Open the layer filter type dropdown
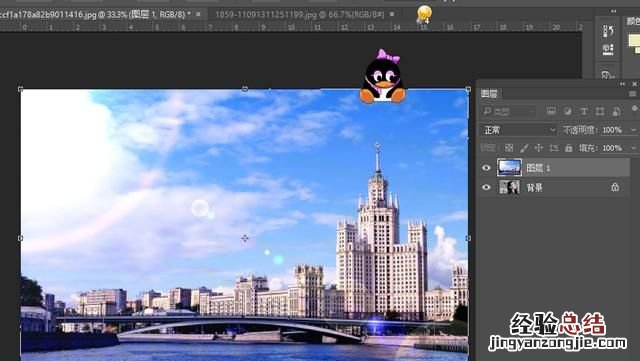Viewport: 640px width, 361px height. [x=508, y=111]
